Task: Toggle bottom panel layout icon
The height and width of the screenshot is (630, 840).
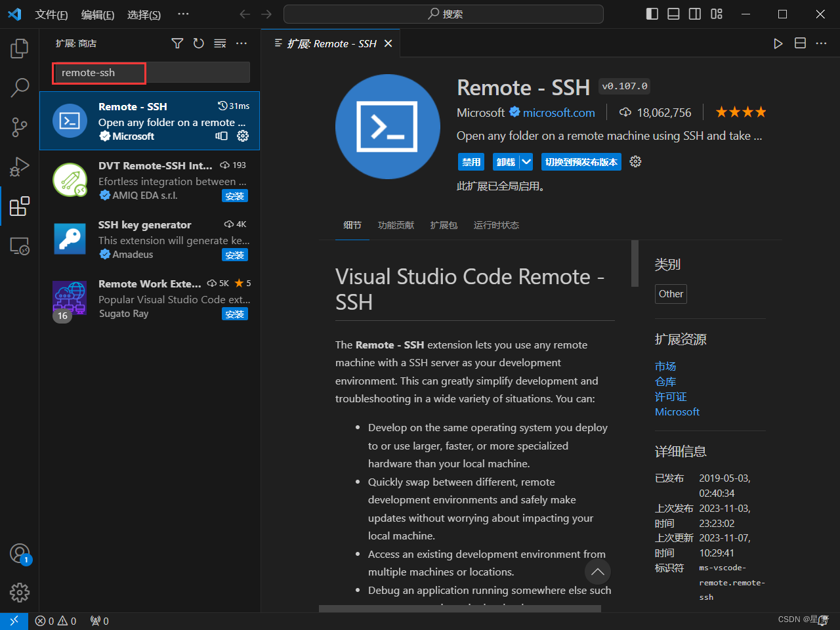Action: tap(673, 14)
